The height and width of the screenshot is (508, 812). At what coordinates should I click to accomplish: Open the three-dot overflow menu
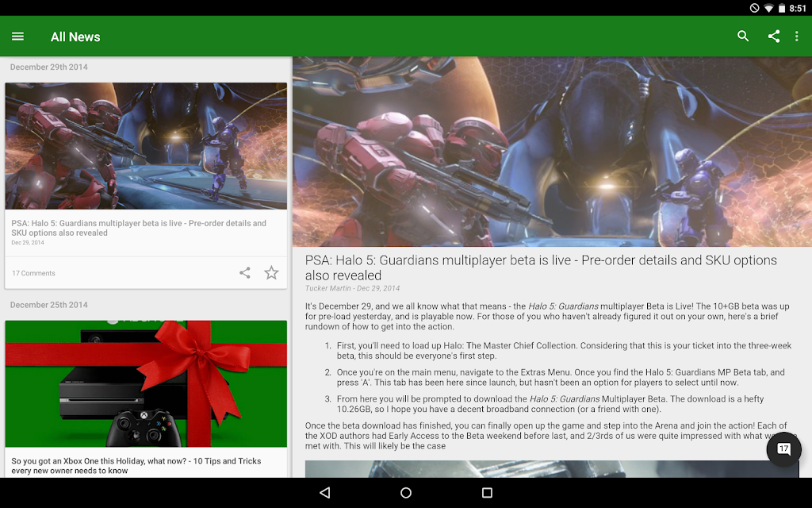tap(796, 36)
